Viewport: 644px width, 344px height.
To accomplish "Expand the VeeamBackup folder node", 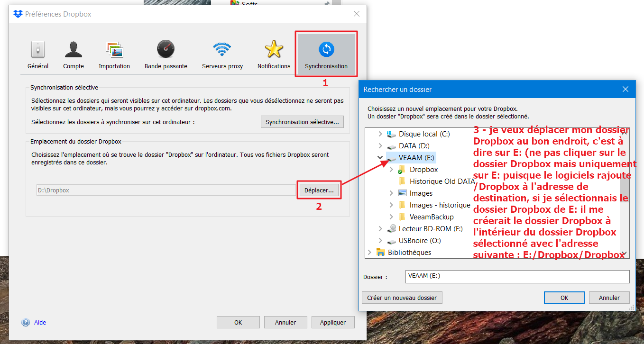I will click(391, 217).
